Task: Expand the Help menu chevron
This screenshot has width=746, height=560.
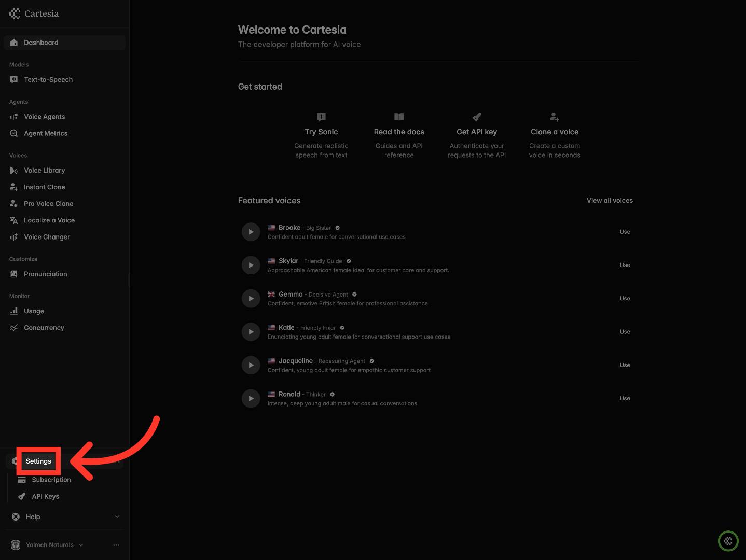Action: (x=117, y=517)
